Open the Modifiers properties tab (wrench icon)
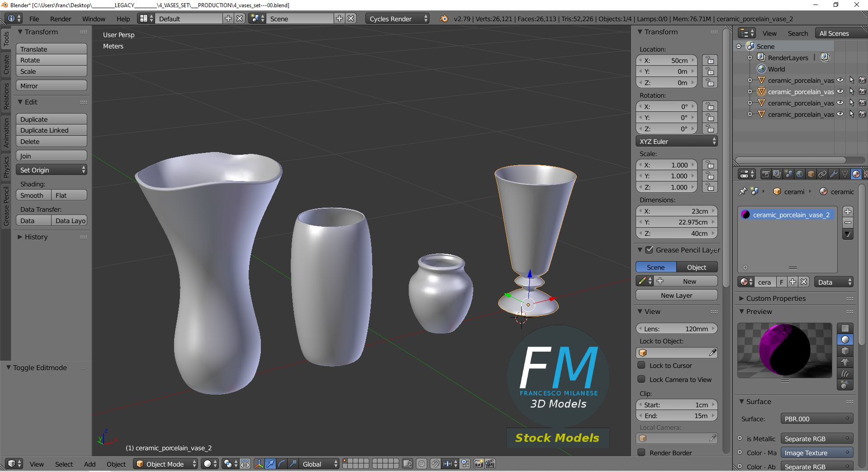This screenshot has height=472, width=868. pyautogui.click(x=834, y=174)
